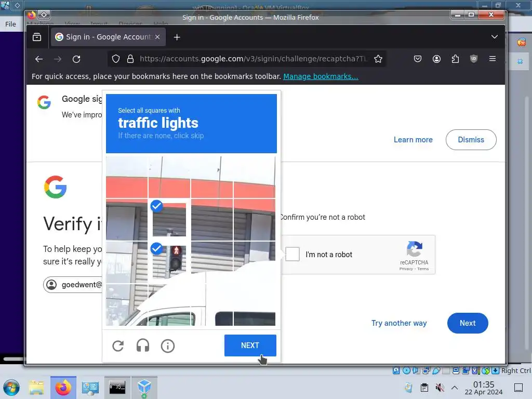Click the VirtualBox keyboard capture arrow icon

(x=495, y=370)
